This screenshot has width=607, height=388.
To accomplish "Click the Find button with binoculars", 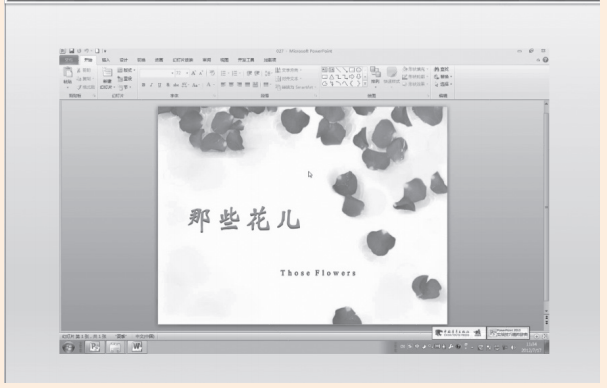I will [x=442, y=69].
